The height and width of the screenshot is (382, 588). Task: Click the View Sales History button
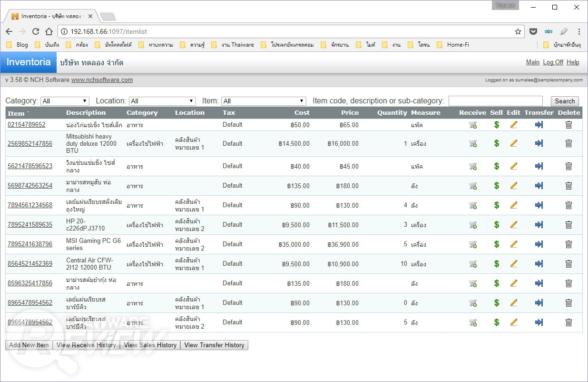[x=150, y=345]
